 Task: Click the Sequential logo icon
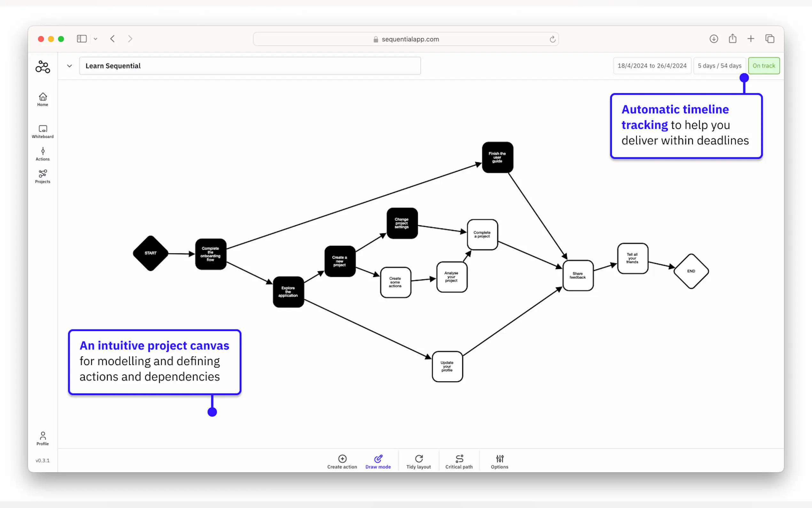click(x=43, y=67)
